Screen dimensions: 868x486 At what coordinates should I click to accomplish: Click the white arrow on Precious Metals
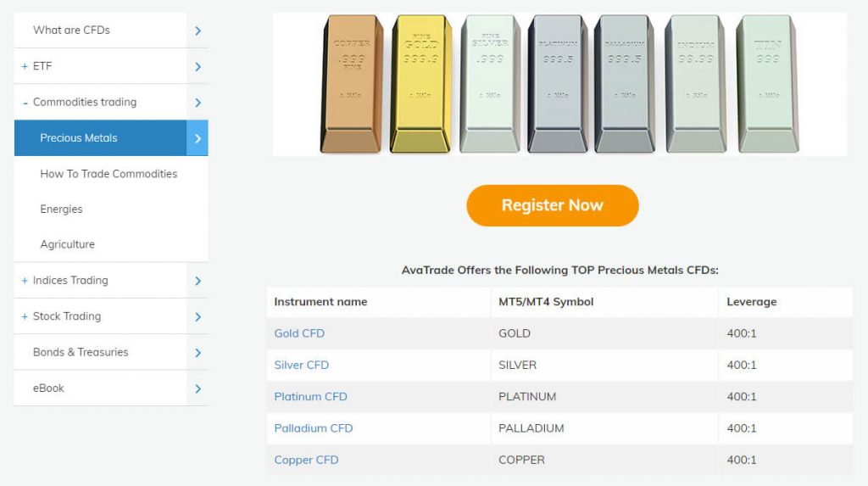click(198, 138)
